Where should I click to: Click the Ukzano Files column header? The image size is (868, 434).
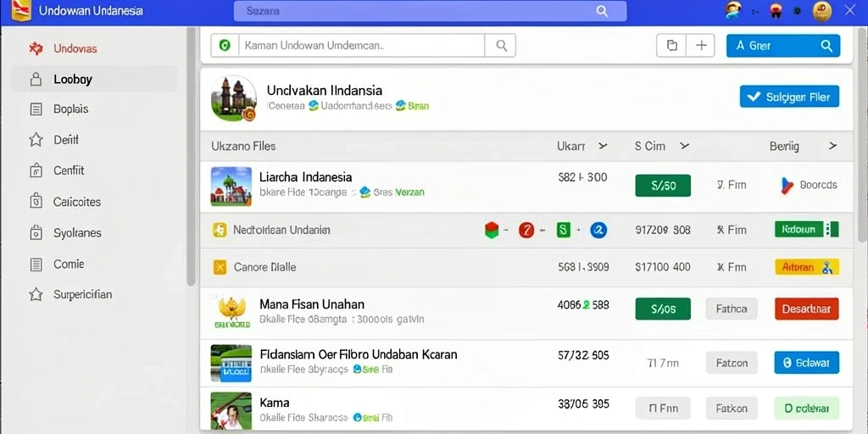[243, 146]
